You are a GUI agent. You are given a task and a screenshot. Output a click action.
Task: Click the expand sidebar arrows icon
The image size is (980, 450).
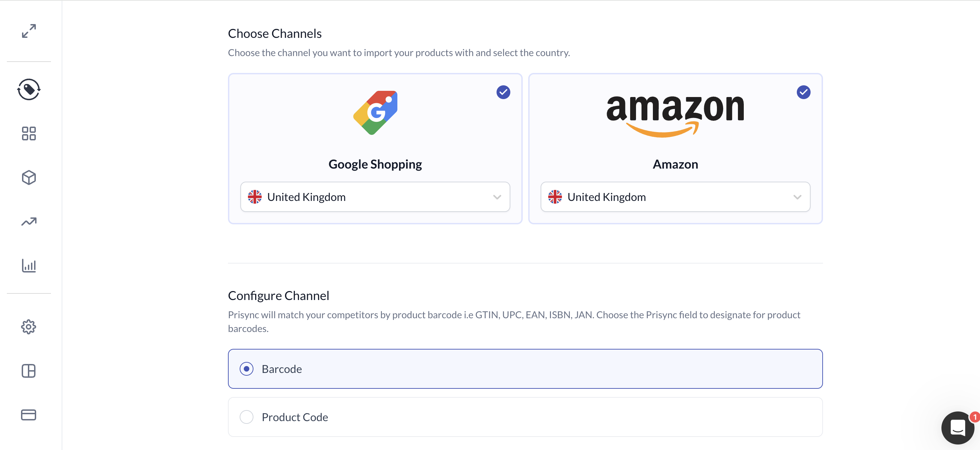click(29, 31)
